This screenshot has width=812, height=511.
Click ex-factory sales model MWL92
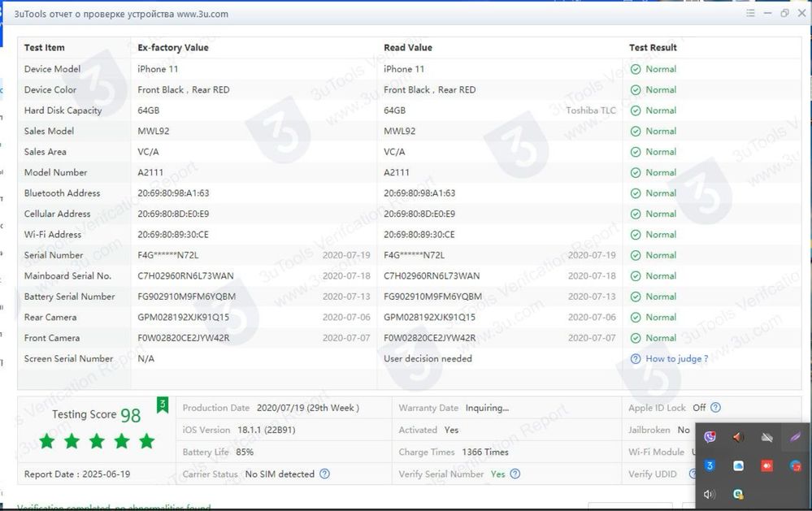point(154,131)
